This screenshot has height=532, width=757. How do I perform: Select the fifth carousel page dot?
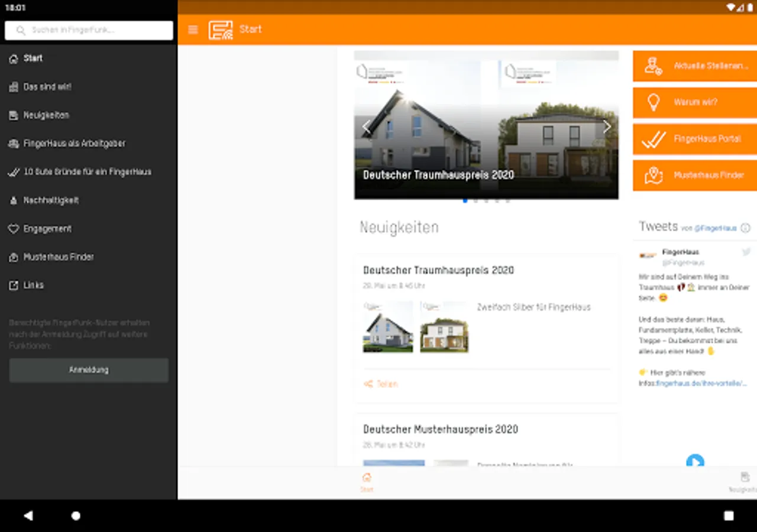point(507,201)
